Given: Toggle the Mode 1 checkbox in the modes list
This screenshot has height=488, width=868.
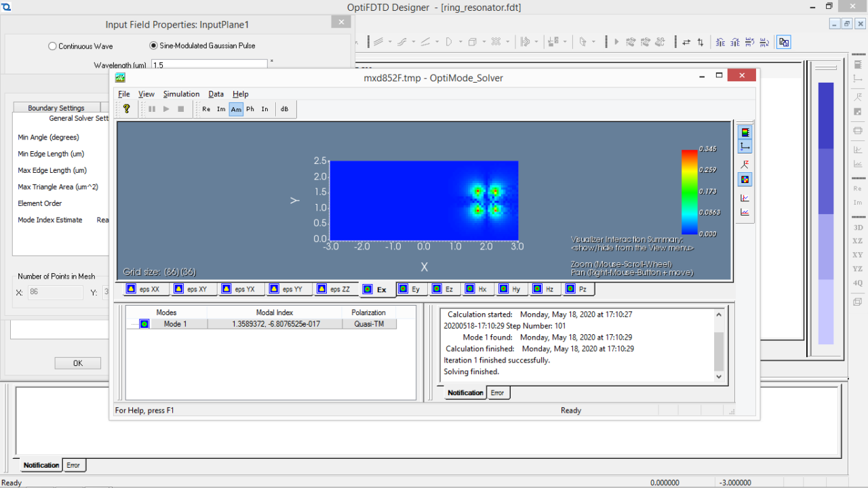Looking at the screenshot, I should coord(143,323).
